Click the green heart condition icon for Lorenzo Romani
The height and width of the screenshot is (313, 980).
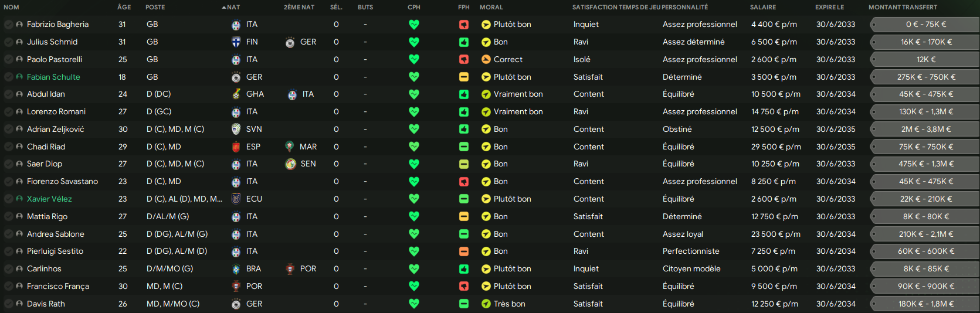click(x=414, y=112)
